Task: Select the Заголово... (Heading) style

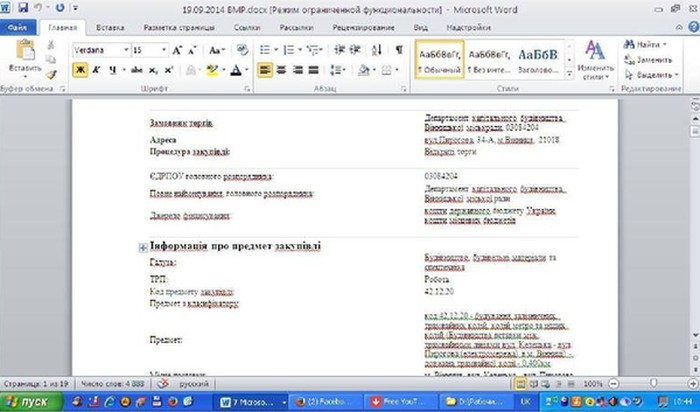Action: 538,60
